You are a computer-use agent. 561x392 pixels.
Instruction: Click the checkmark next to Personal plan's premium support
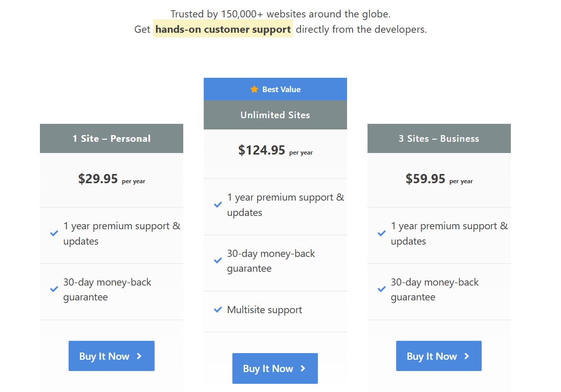(54, 233)
